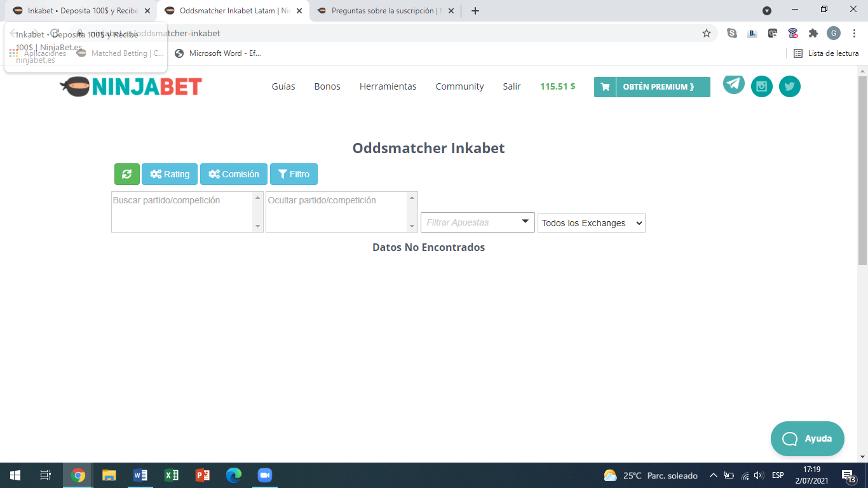Open the Community menu
Image resolution: width=868 pixels, height=488 pixels.
[x=459, y=86]
